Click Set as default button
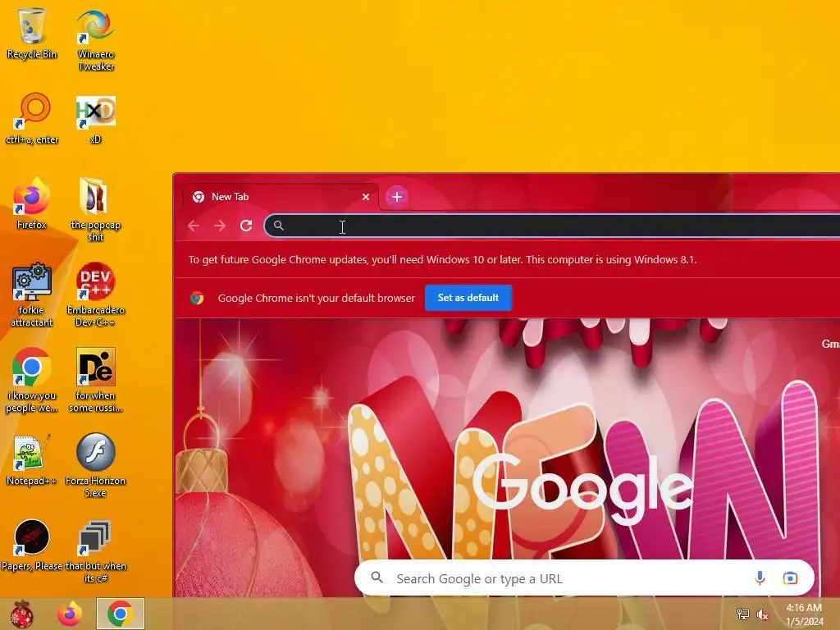This screenshot has height=630, width=840. tap(468, 298)
